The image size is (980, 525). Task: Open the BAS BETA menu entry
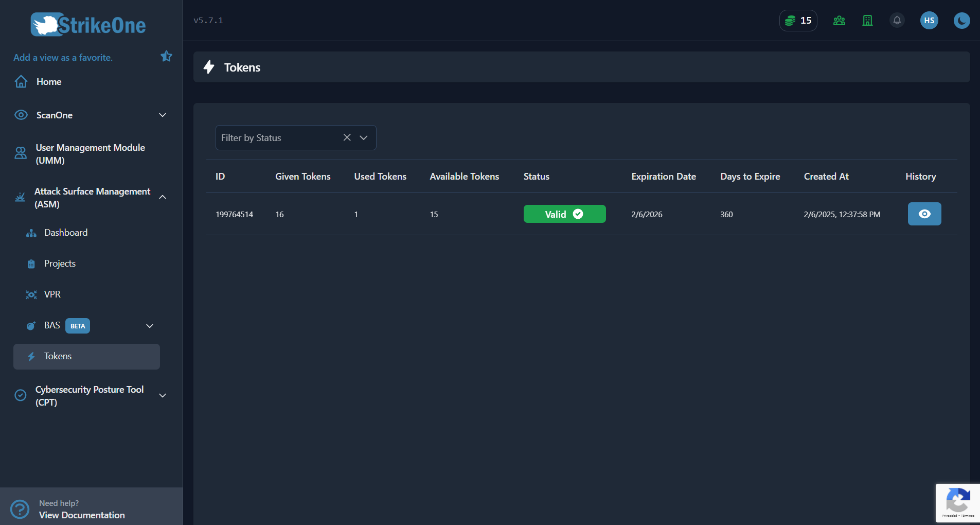pyautogui.click(x=52, y=325)
